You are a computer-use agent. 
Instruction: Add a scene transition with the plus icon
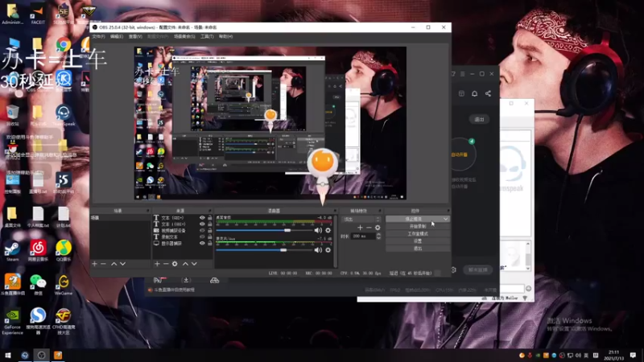[x=360, y=228]
